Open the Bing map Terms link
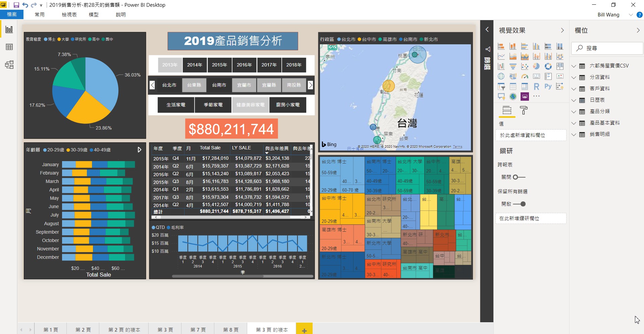644x334 pixels. 458,147
